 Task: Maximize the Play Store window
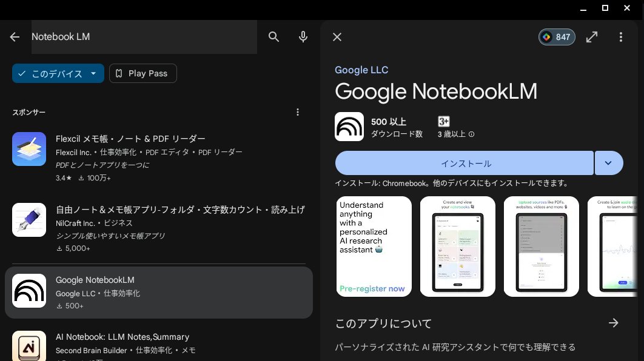click(x=605, y=8)
